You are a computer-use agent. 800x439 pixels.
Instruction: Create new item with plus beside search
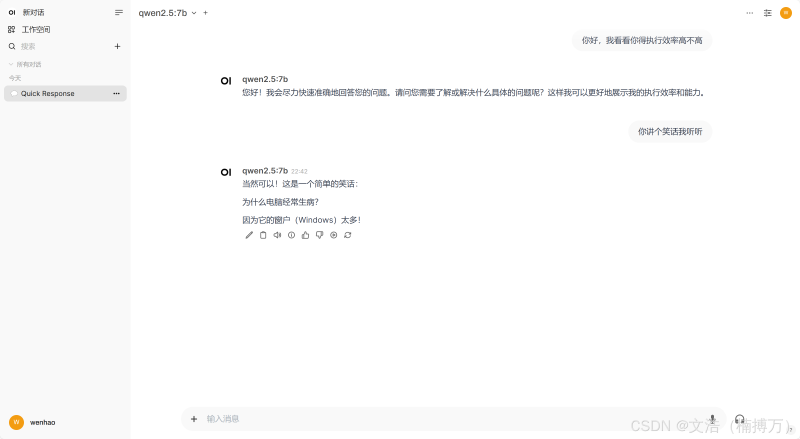point(117,46)
